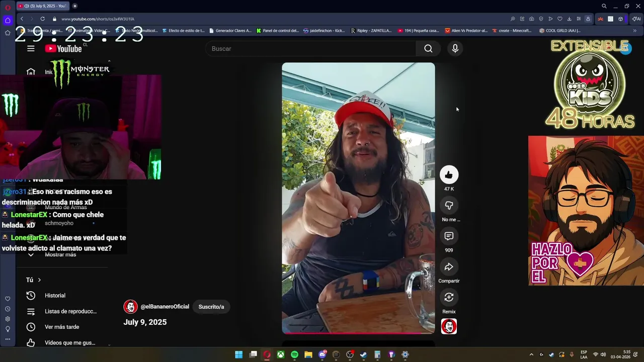This screenshot has width=644, height=362.
Task: Expand the Tú section chevron
Action: (x=39, y=280)
